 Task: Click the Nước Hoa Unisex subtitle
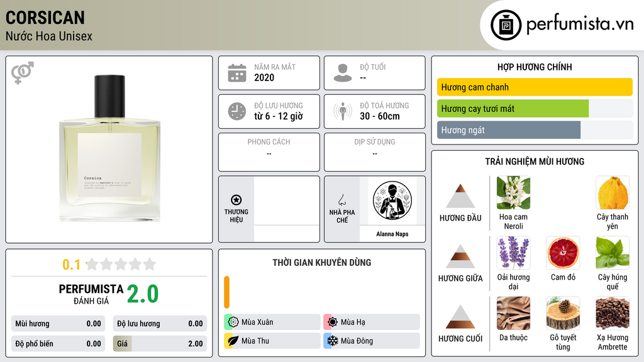49,36
